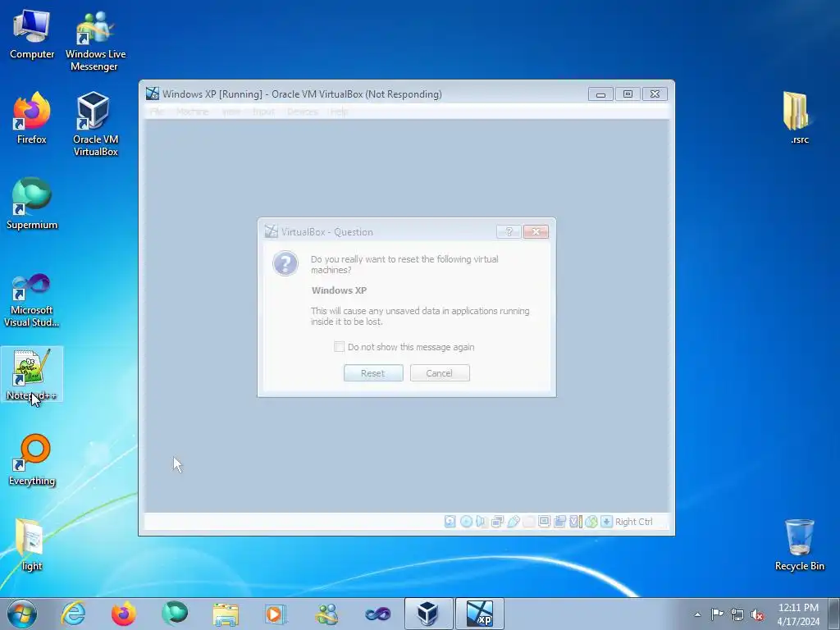This screenshot has height=630, width=840.
Task: Check 'Do not show this message again'
Action: pyautogui.click(x=339, y=347)
